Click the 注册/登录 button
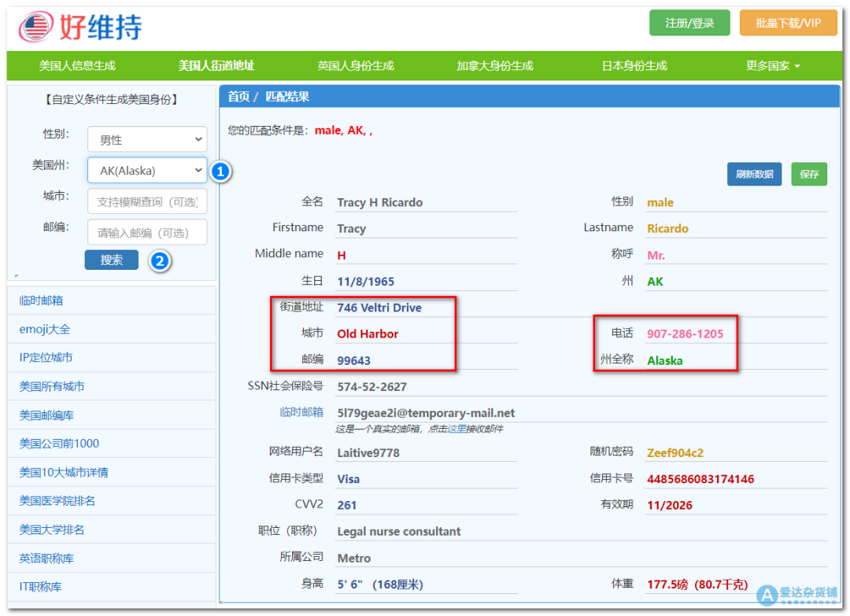The height and width of the screenshot is (616, 850). [x=689, y=23]
